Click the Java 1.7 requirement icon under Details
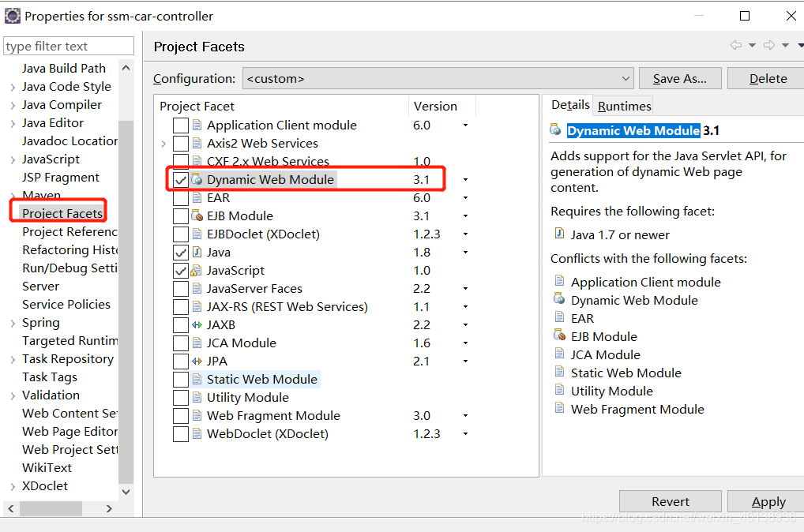Image resolution: width=804 pixels, height=532 pixels. 560,234
